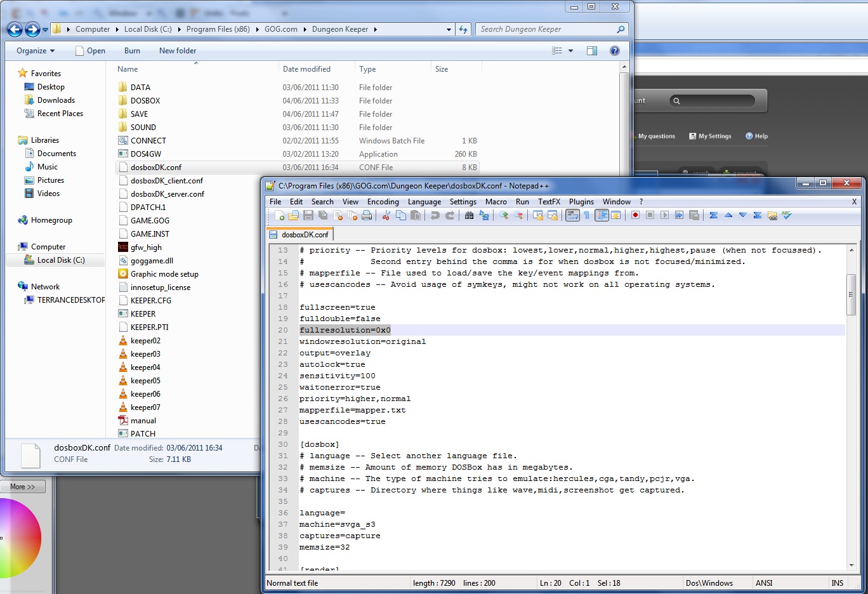Toggle synchronized vertical scrolling icon

538,216
